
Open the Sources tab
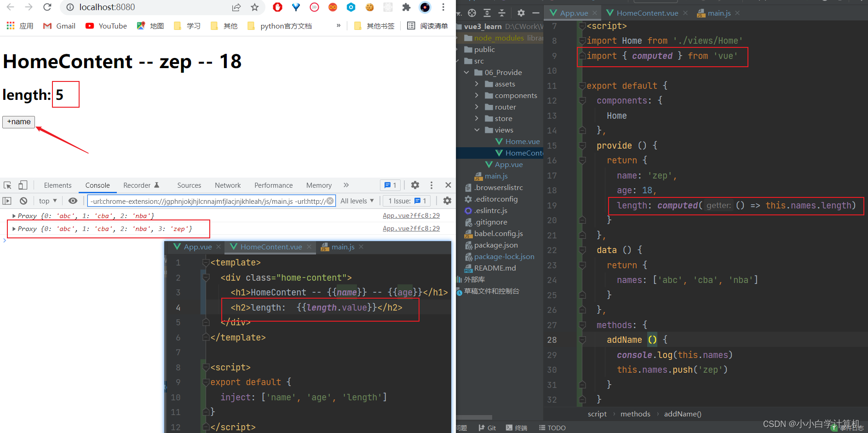(x=189, y=185)
